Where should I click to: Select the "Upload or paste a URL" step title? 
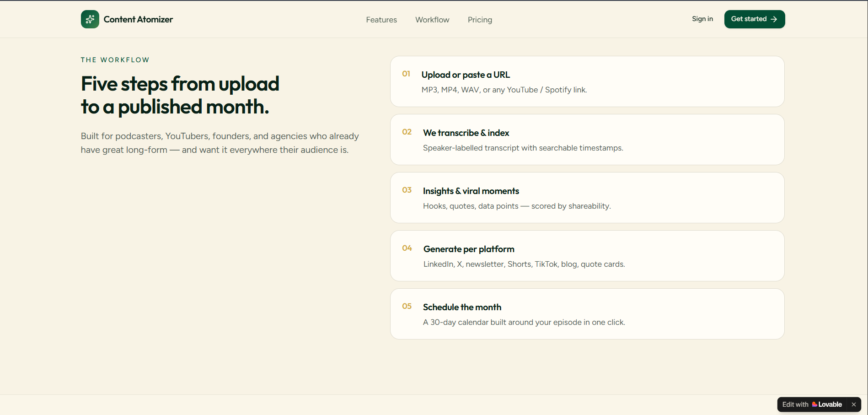466,75
